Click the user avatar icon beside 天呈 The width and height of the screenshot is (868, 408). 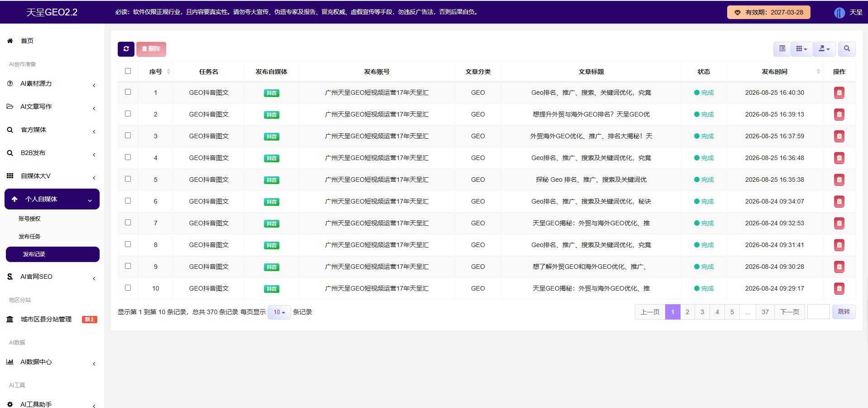839,13
